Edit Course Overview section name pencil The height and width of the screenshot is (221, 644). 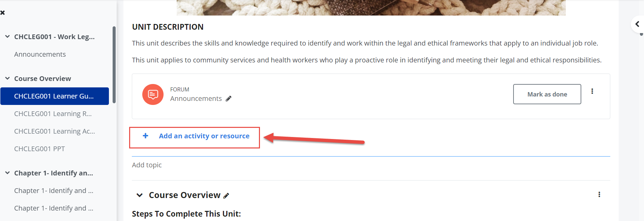(226, 196)
